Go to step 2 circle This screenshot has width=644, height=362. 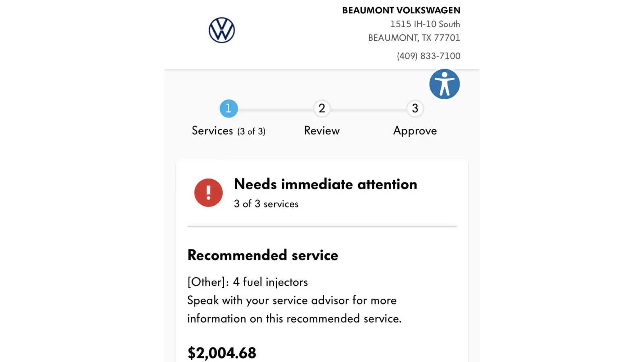[x=322, y=108]
